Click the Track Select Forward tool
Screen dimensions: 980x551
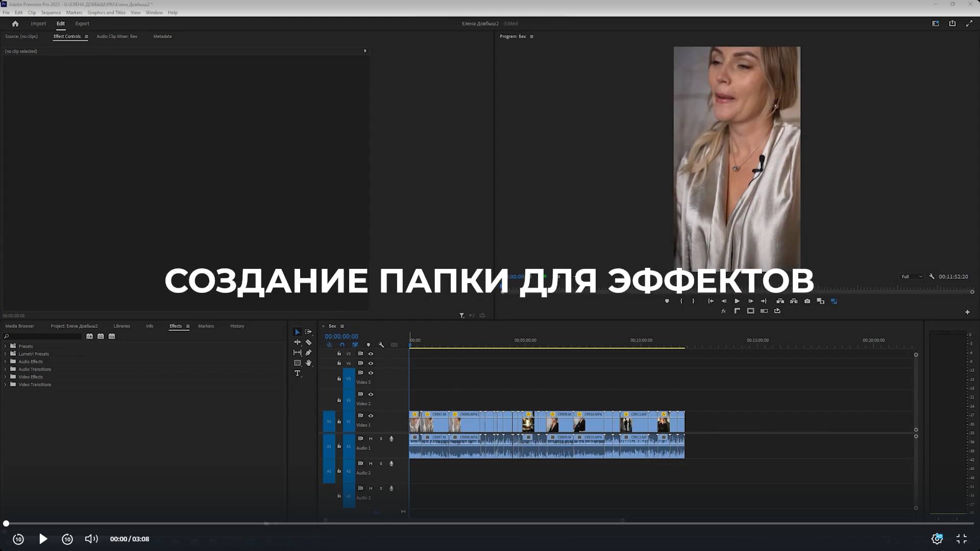(x=308, y=332)
